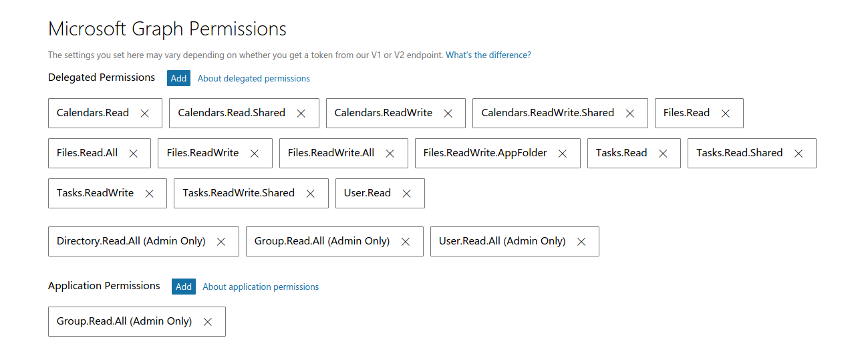
Task: Open the What's the difference? link
Action: point(488,55)
